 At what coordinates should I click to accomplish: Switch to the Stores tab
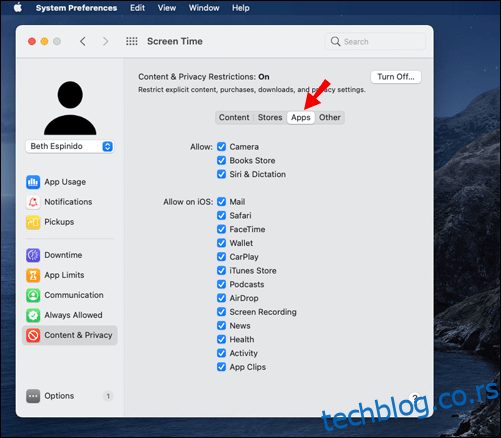pos(270,117)
